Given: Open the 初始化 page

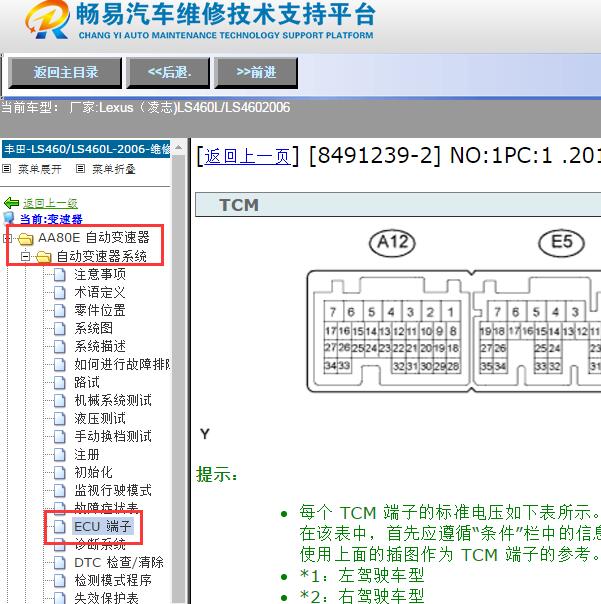Looking at the screenshot, I should click(x=94, y=472).
